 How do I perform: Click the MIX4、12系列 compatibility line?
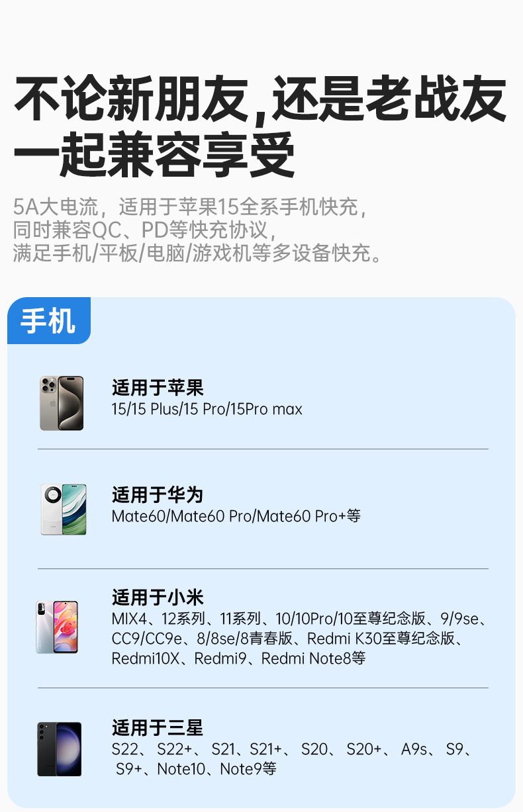click(x=301, y=619)
